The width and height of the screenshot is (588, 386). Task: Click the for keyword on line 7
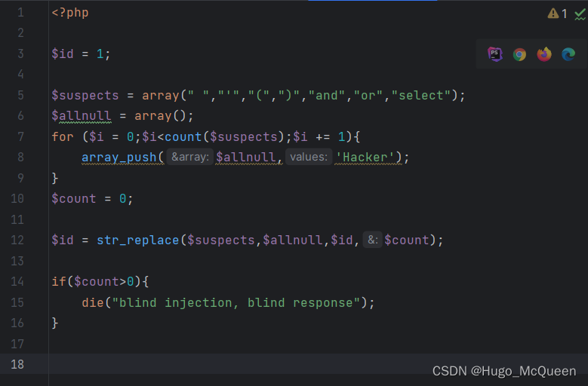pos(63,136)
